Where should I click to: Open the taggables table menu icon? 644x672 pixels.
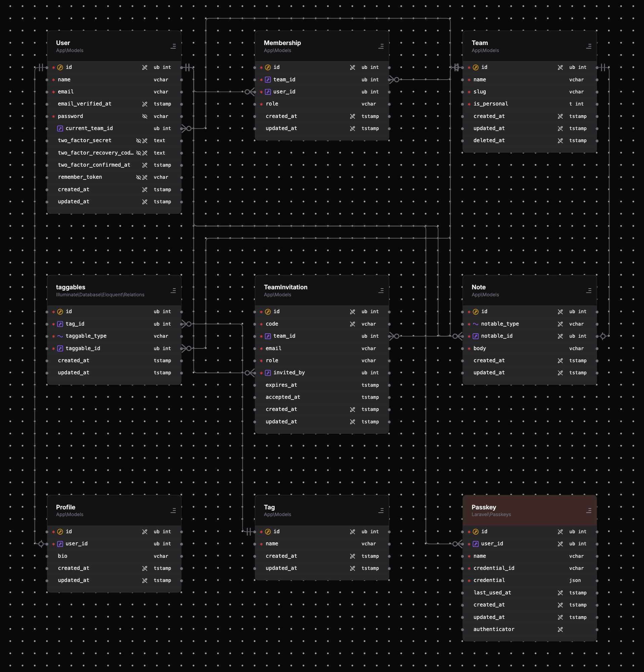173,291
